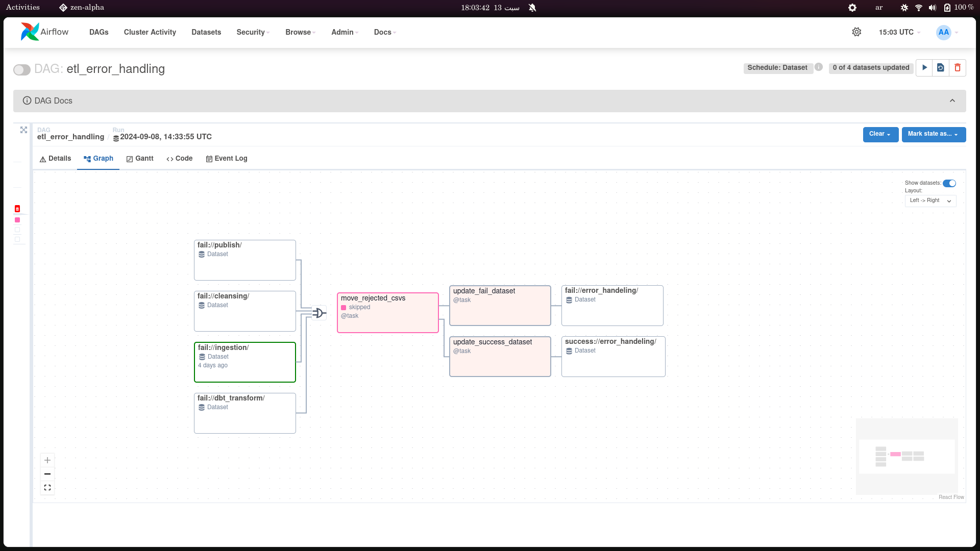The height and width of the screenshot is (551, 980).
Task: Select the update_fail_dataset task node
Action: (500, 306)
